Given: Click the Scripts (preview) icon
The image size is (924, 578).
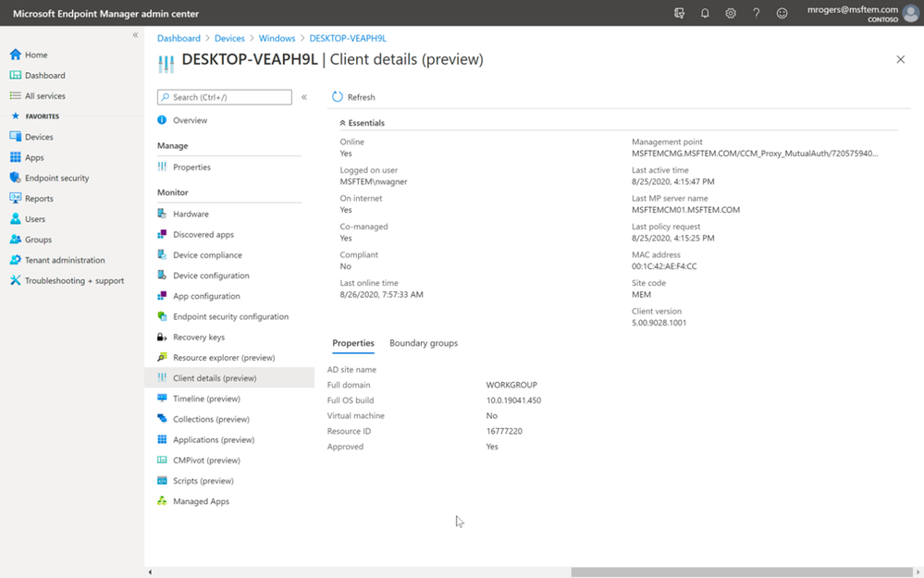Looking at the screenshot, I should tap(162, 480).
